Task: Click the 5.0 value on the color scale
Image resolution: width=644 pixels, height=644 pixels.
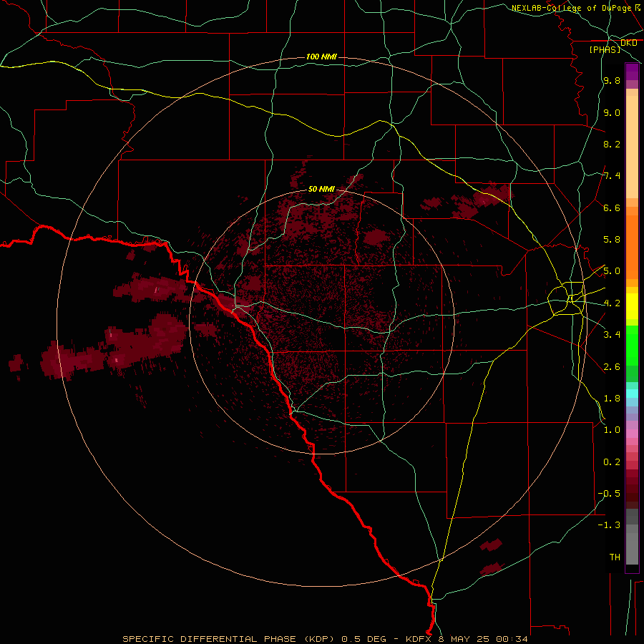Action: point(612,271)
